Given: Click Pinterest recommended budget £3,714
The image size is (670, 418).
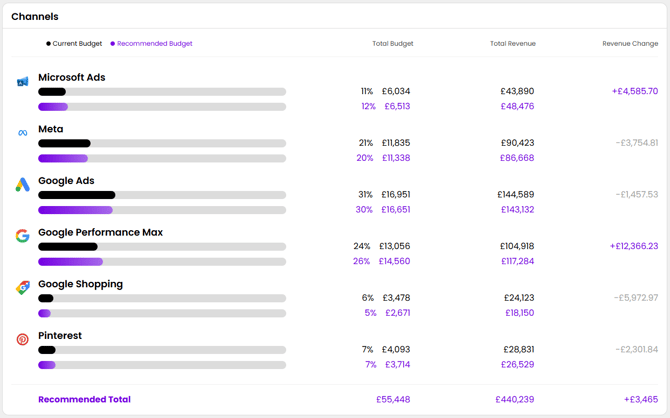Looking at the screenshot, I should click(398, 365).
